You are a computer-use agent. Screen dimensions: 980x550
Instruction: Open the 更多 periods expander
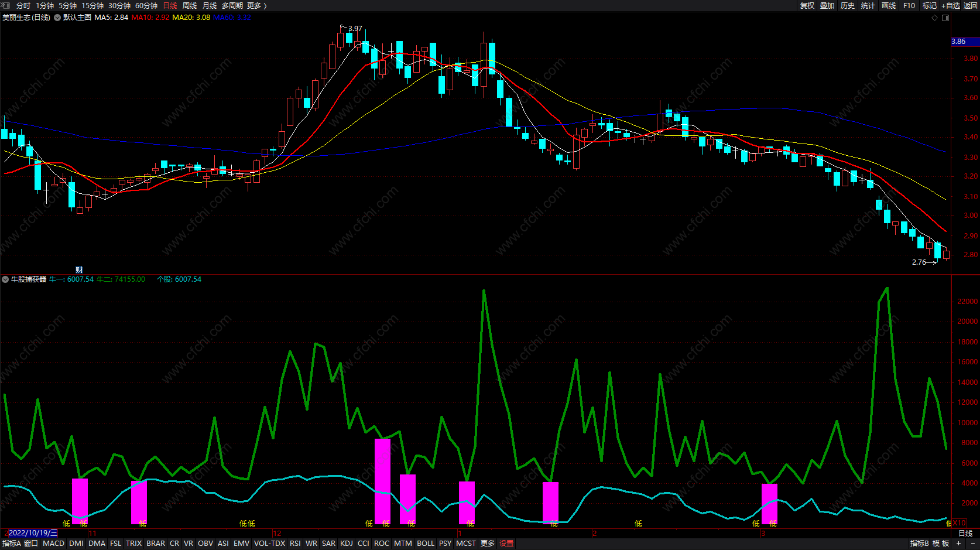(256, 6)
